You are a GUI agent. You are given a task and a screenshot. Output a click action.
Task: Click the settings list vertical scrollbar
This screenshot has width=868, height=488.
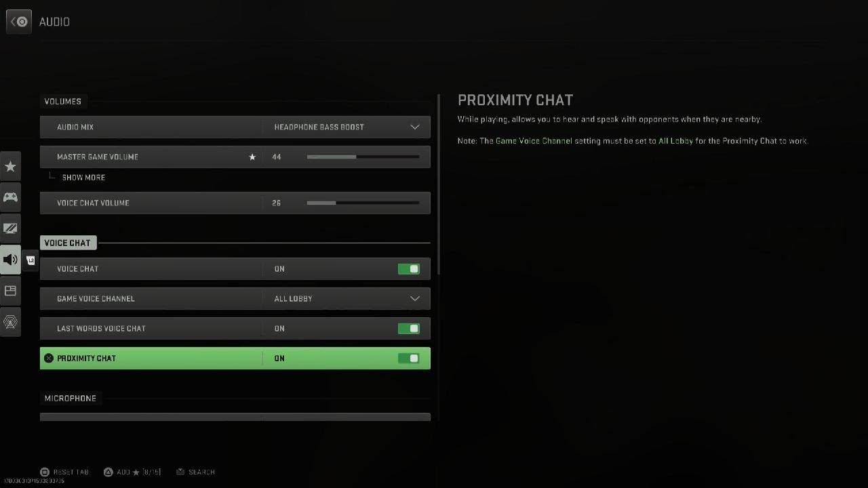439,184
